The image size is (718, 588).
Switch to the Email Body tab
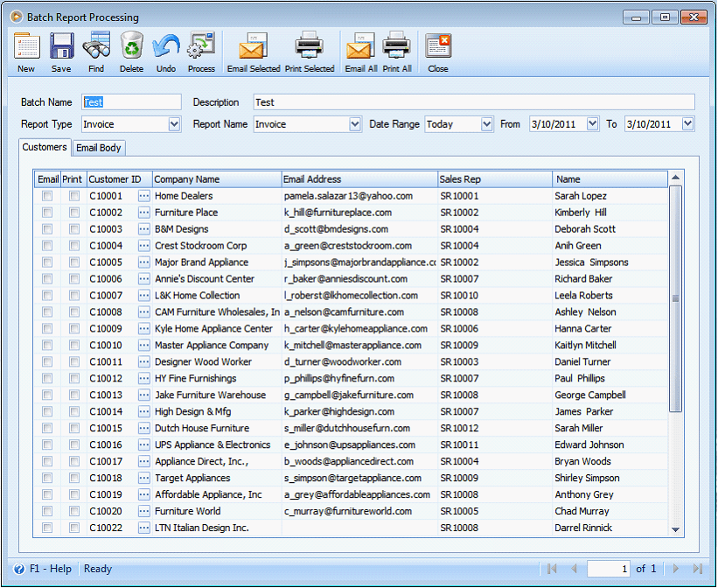tap(98, 148)
